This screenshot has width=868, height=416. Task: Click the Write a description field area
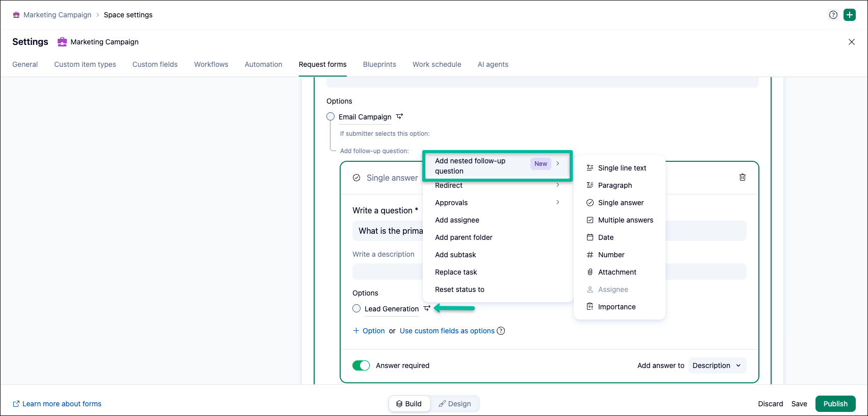(x=549, y=272)
